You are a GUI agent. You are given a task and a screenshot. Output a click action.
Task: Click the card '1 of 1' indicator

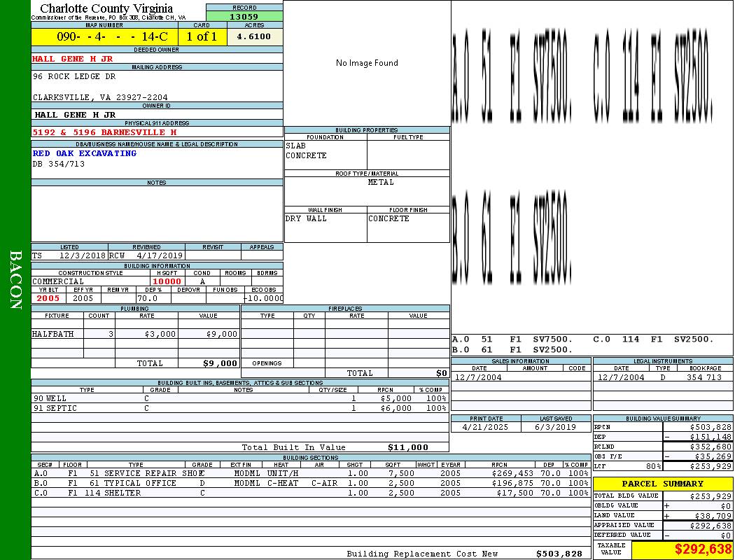[202, 36]
